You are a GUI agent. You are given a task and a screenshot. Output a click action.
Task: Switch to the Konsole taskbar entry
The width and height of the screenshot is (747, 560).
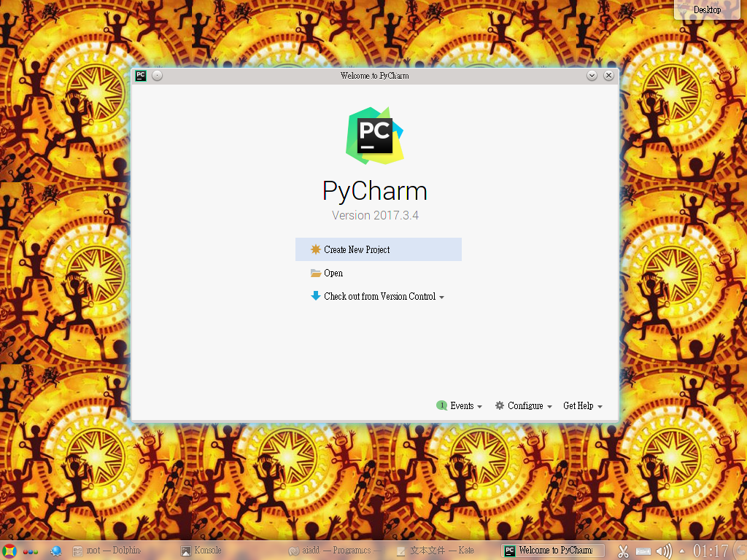[201, 551]
